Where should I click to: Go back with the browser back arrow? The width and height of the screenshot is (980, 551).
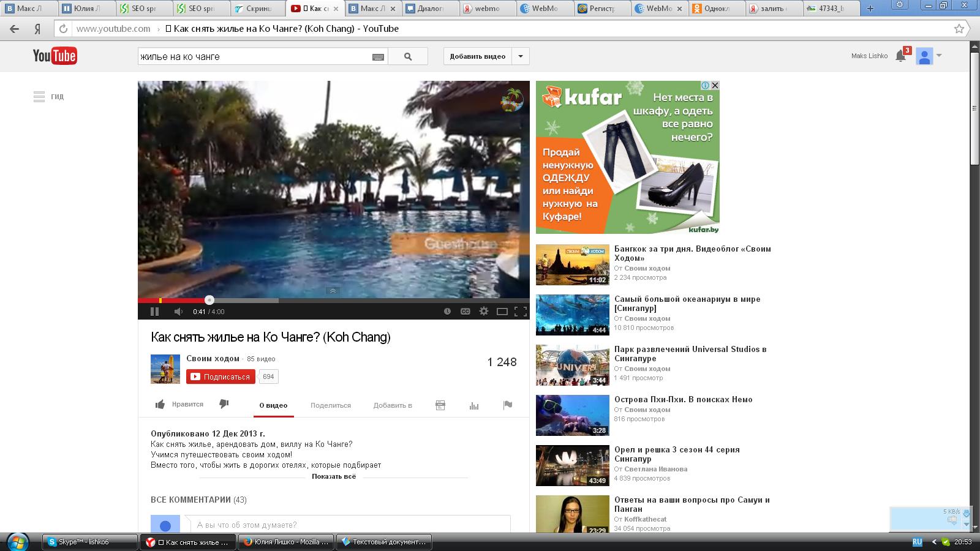point(14,29)
